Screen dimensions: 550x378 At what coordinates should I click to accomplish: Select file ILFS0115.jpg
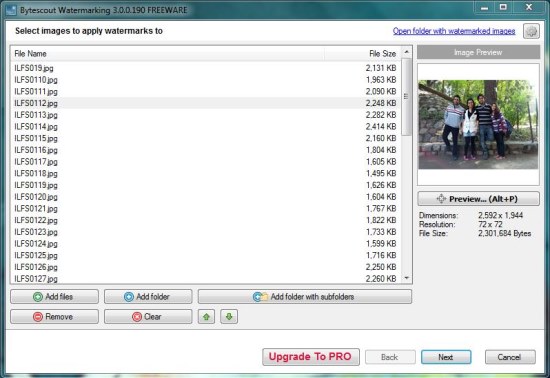click(x=206, y=138)
